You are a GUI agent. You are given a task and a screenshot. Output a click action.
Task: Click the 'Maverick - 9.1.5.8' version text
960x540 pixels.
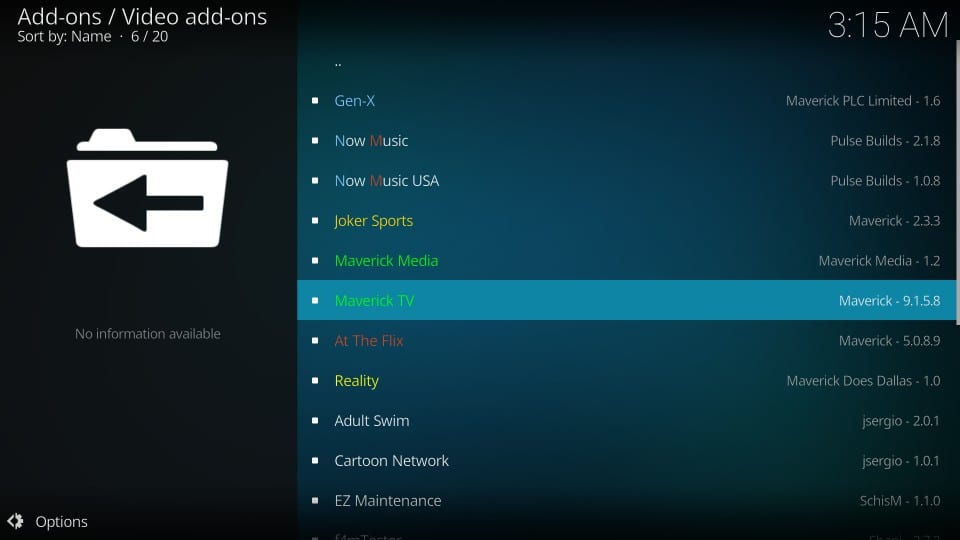coord(890,301)
